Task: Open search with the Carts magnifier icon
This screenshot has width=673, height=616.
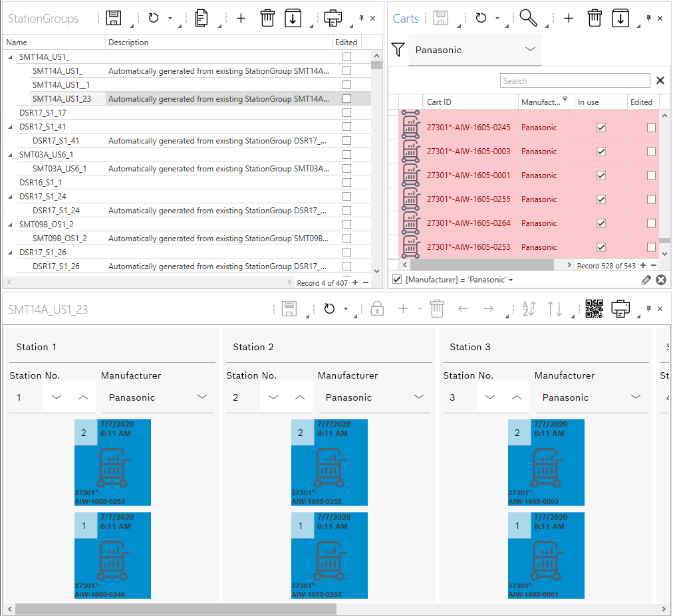Action: click(528, 18)
